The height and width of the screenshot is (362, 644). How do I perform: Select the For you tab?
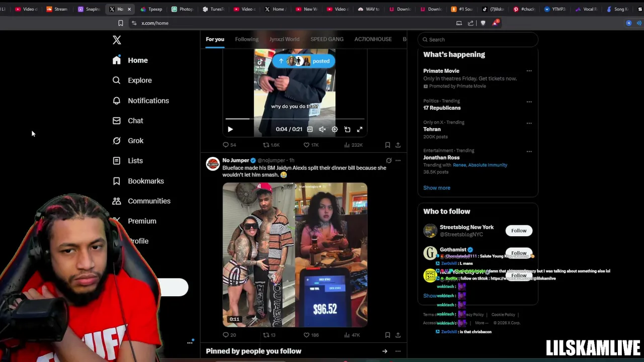coord(215,39)
